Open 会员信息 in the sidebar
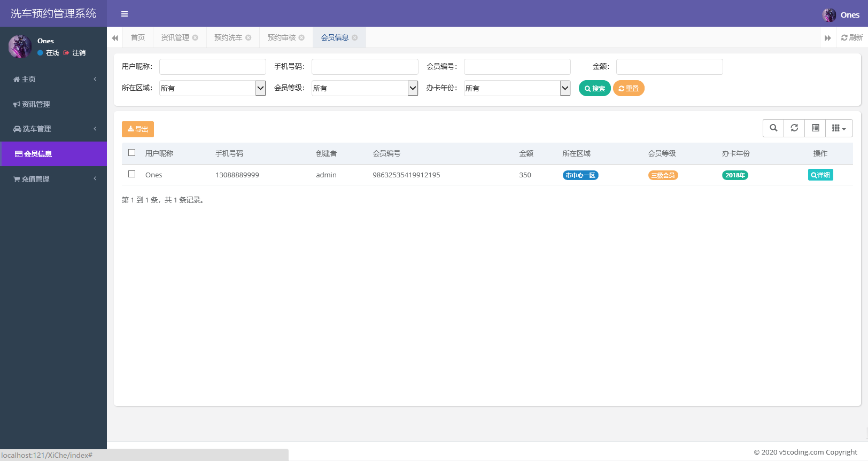The height and width of the screenshot is (461, 868). [53, 154]
